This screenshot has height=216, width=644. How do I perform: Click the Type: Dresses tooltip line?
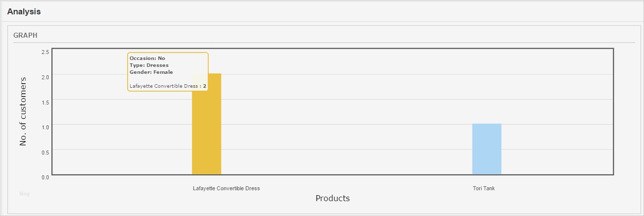point(149,65)
